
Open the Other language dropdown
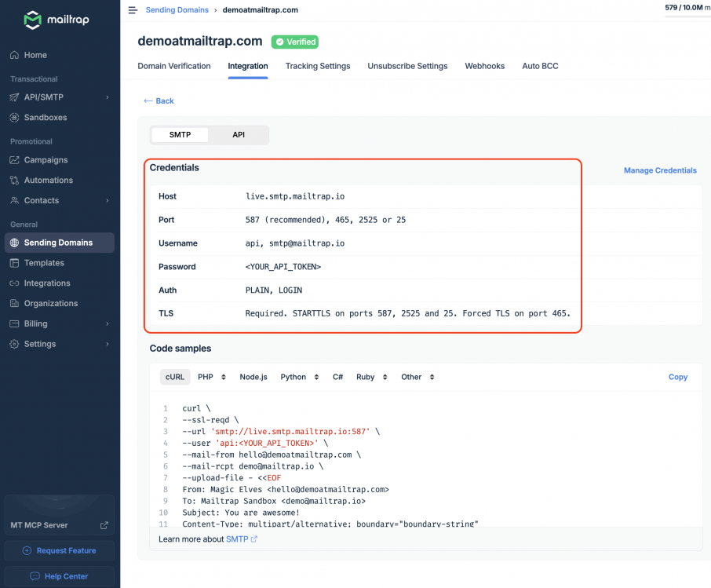[417, 377]
